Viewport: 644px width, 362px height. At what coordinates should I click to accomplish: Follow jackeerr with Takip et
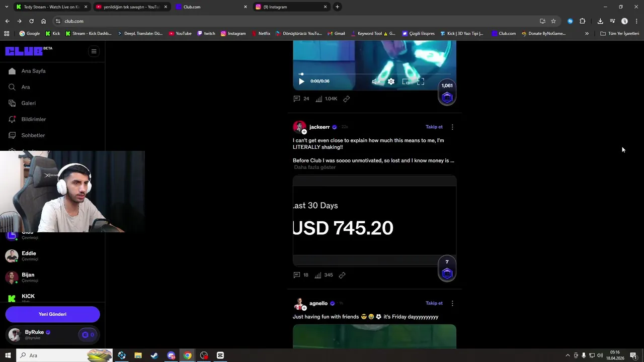434,127
